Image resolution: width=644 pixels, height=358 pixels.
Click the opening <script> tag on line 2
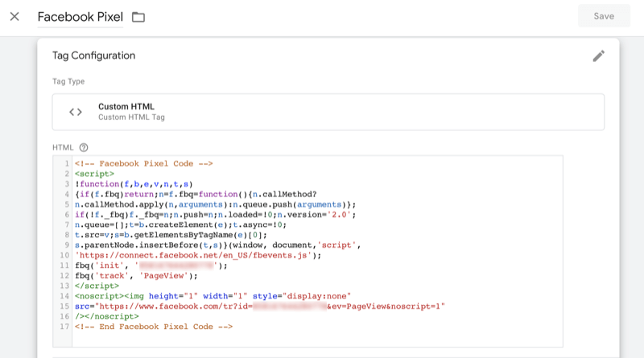94,174
